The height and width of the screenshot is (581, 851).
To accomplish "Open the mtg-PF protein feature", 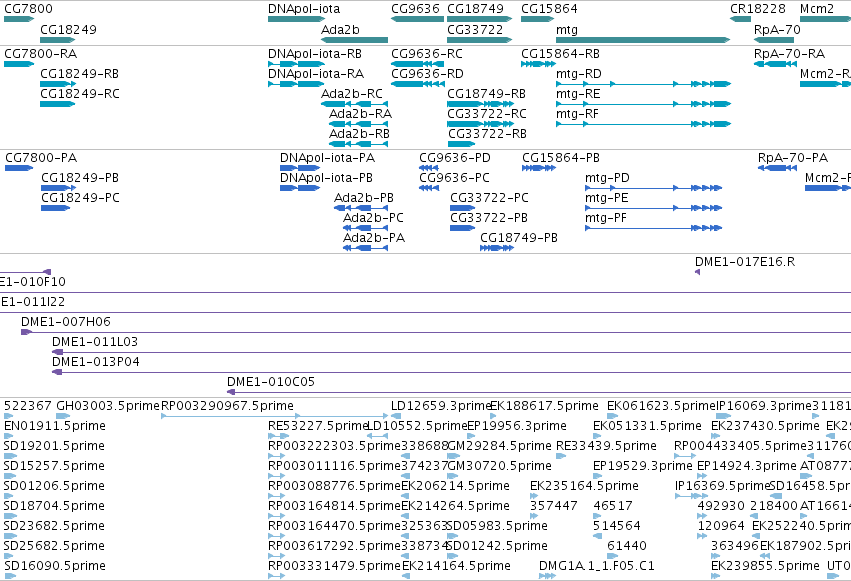I will tap(653, 228).
